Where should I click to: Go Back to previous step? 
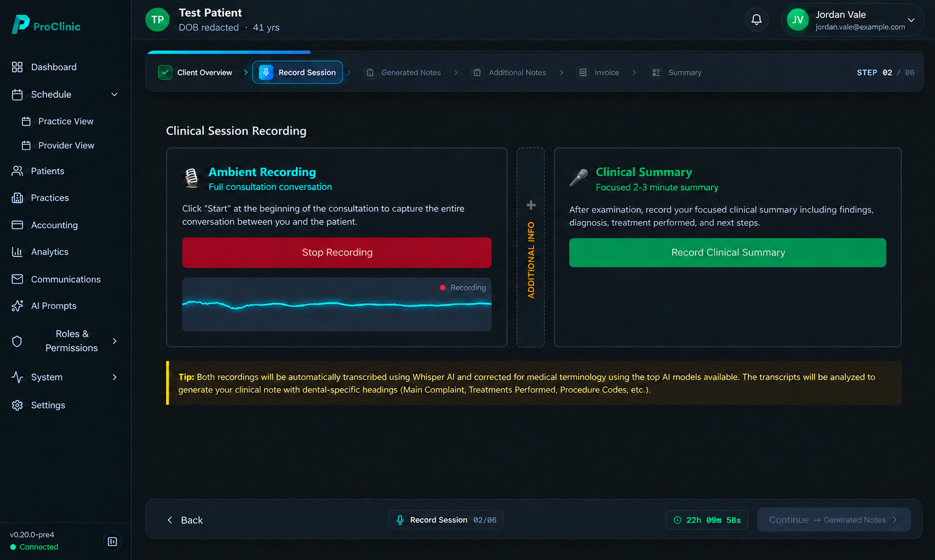pos(185,520)
